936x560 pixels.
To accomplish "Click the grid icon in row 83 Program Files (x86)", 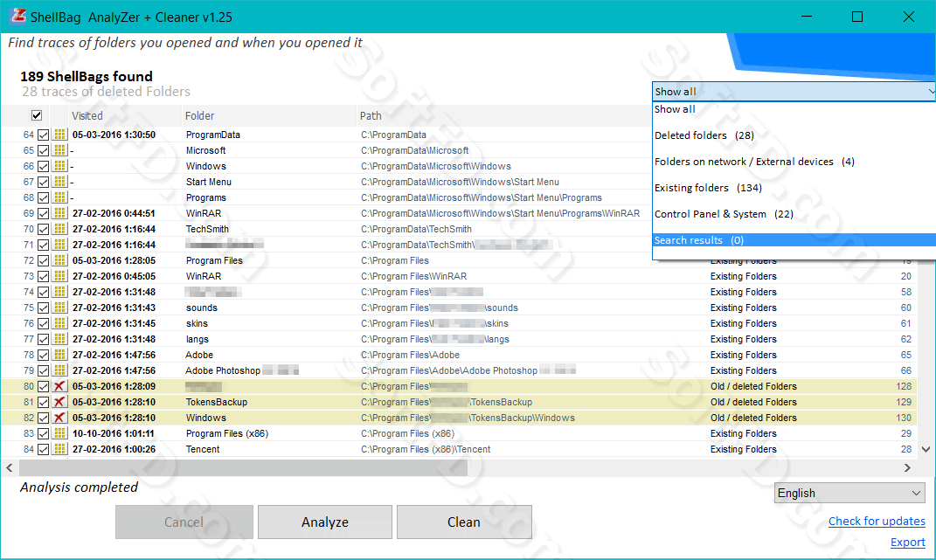I will (59, 433).
